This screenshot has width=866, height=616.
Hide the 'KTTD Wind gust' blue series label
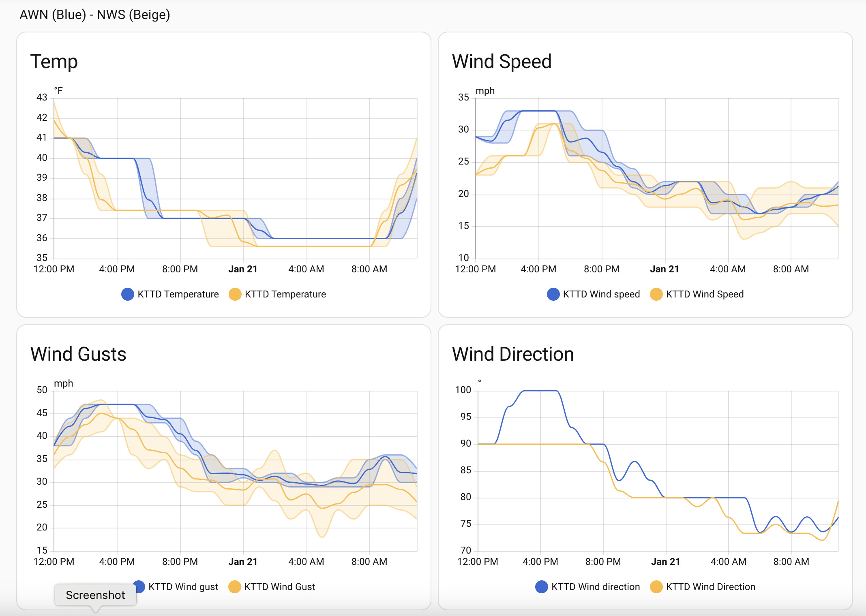pos(183,587)
